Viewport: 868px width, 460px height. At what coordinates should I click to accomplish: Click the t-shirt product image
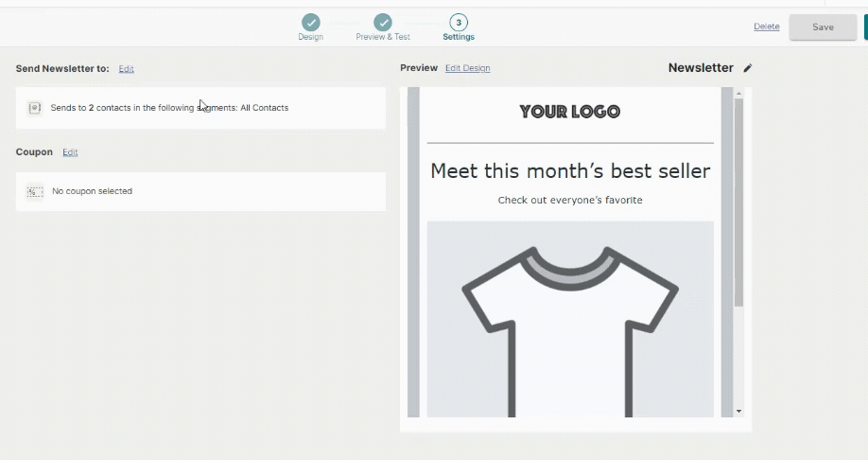(569, 322)
